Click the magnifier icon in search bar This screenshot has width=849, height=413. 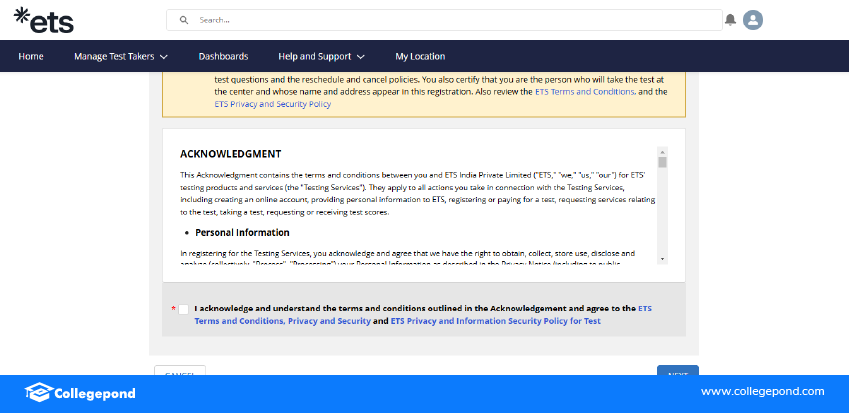184,20
